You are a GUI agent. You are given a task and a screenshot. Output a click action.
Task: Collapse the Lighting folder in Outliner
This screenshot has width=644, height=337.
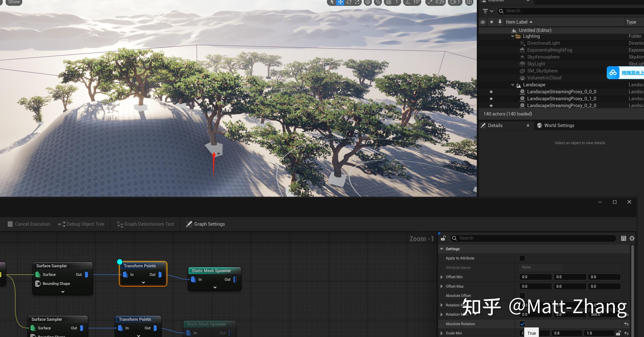point(512,36)
